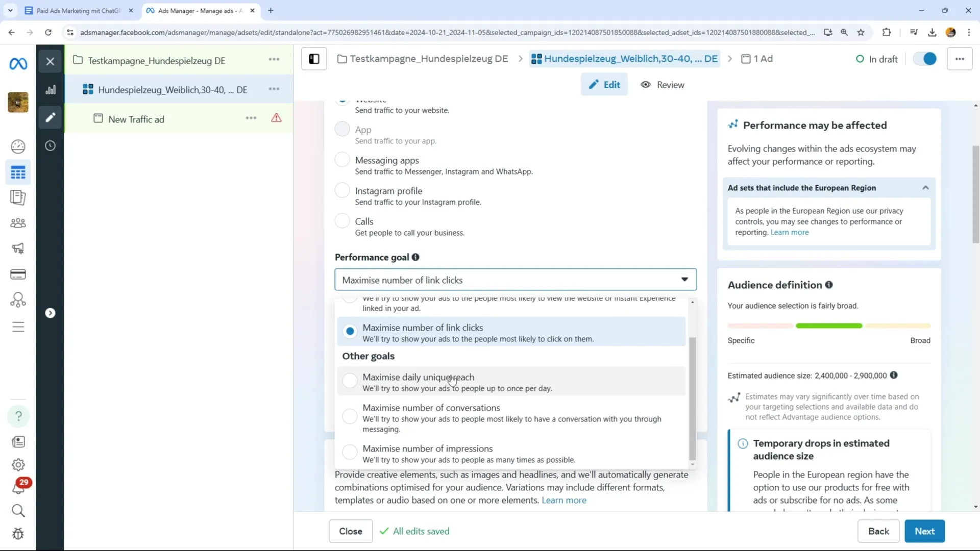Show estimated audience size info tooltip
The height and width of the screenshot is (551, 980).
point(894,375)
